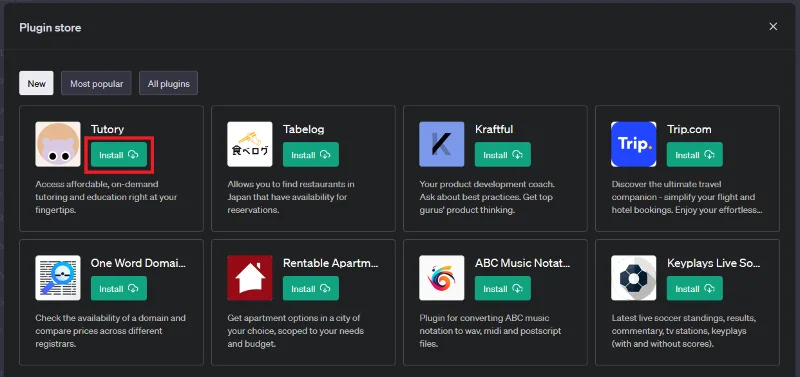Click the Trip.com plugin title
This screenshot has width=800, height=377.
click(689, 130)
